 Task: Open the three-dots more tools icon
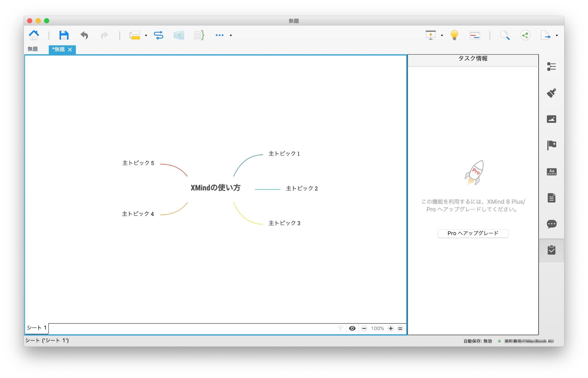tap(219, 35)
